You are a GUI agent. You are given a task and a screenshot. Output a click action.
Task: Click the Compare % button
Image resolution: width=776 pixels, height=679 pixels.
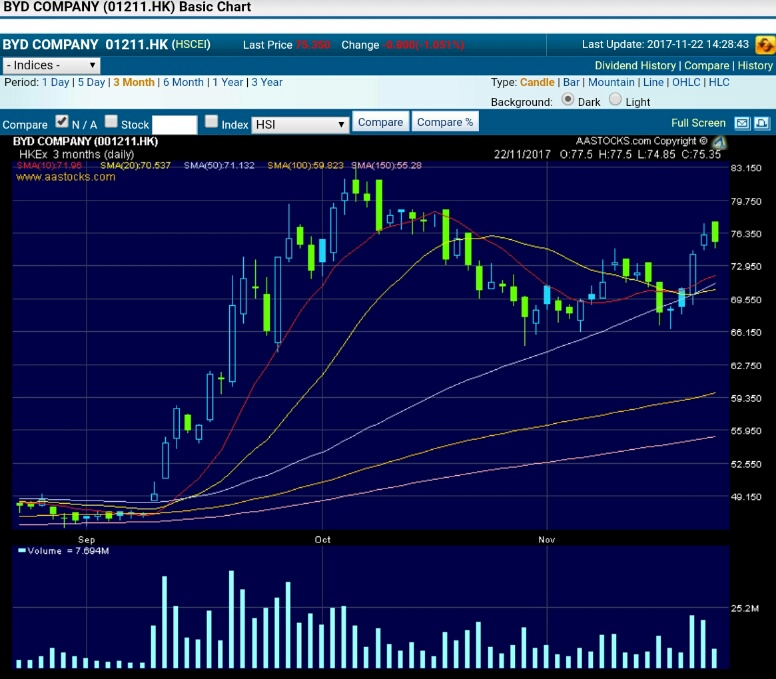click(x=444, y=122)
